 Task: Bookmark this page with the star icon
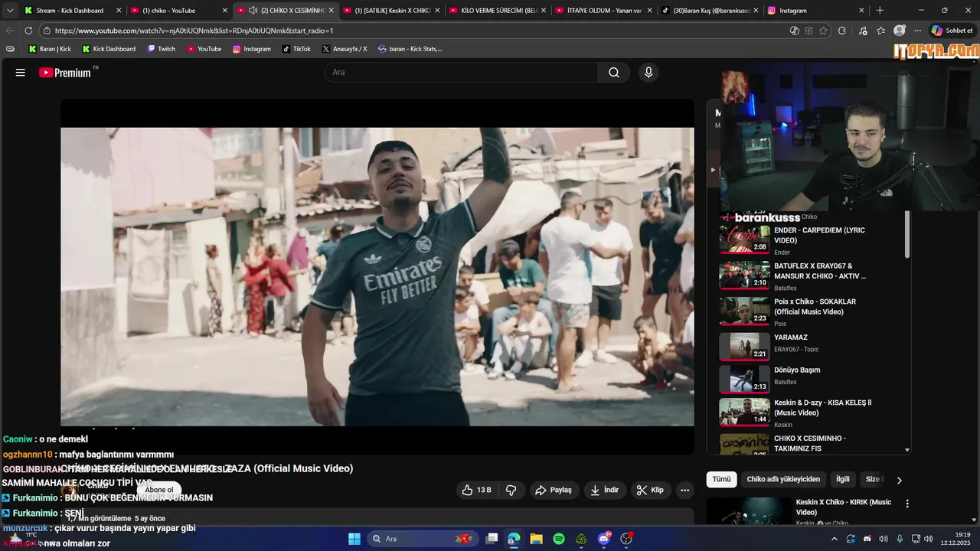824,31
